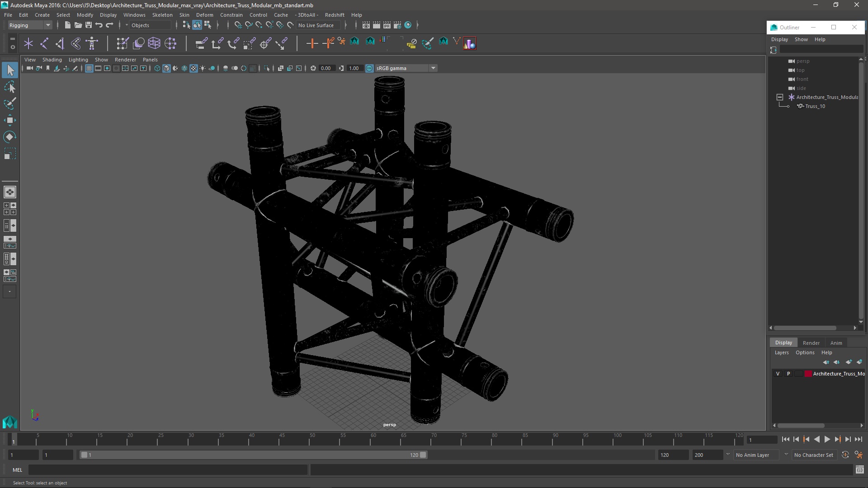Viewport: 868px width, 488px height.
Task: Open the sRGB gamma color space dropdown
Action: [433, 68]
